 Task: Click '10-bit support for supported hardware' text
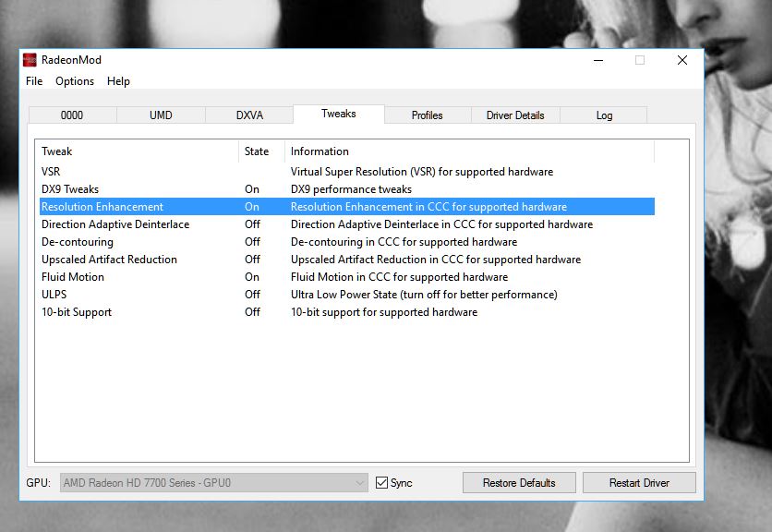384,312
